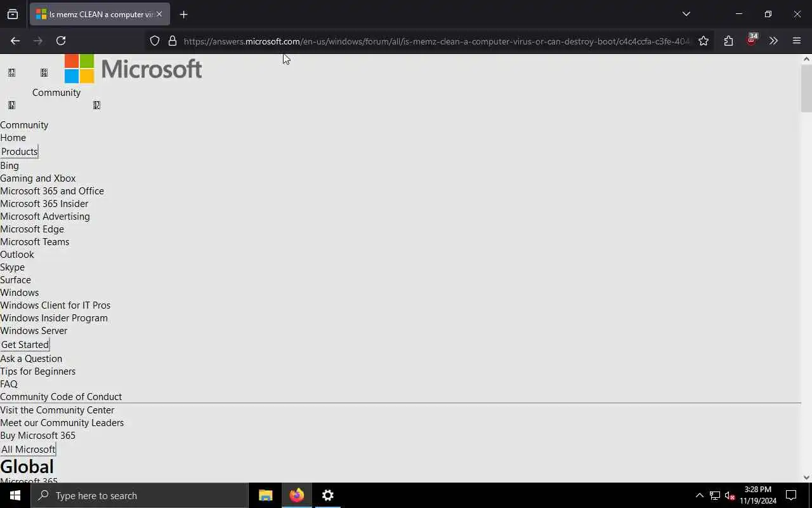Screen dimensions: 812x508
Task: Click Buy Microsoft 365 link
Action: tap(37, 436)
